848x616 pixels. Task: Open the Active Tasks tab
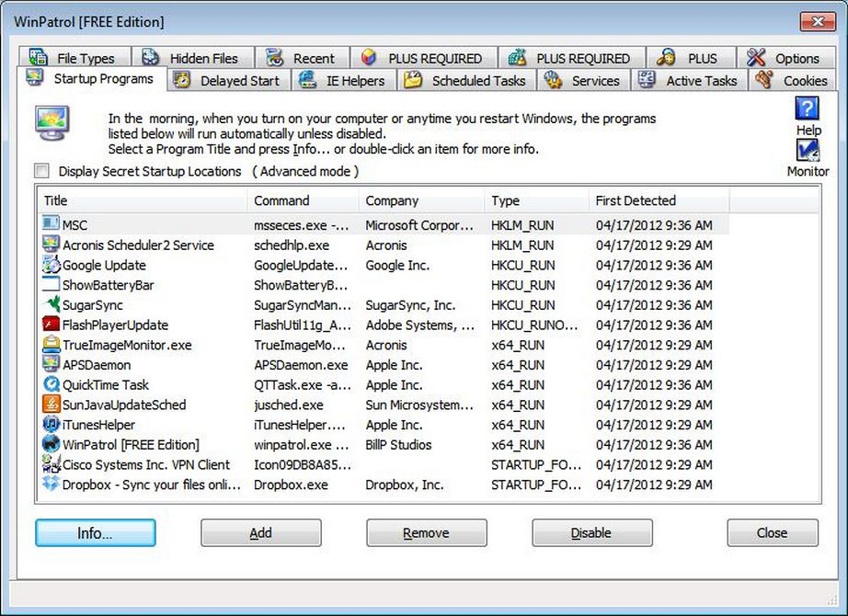689,80
